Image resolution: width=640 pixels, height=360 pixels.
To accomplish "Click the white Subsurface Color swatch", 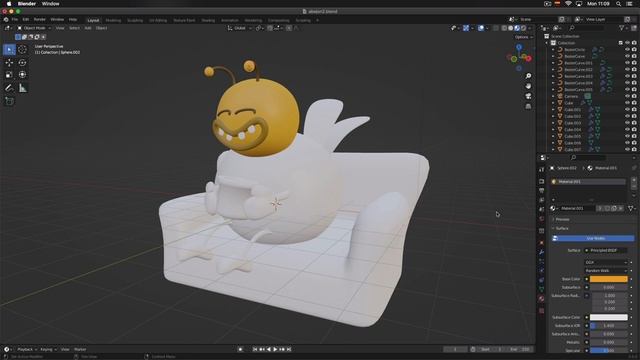I will click(608, 317).
